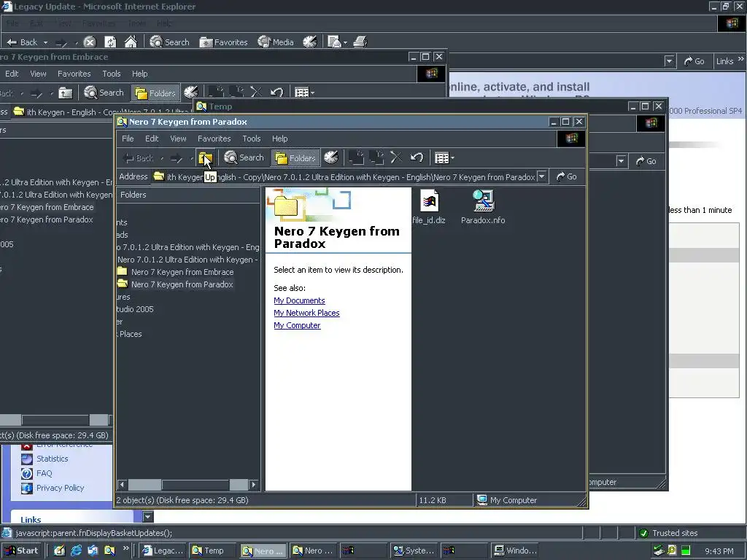Image resolution: width=747 pixels, height=560 pixels.
Task: Select Nero 7 Keygen from Embrace in front tree
Action: click(x=182, y=272)
